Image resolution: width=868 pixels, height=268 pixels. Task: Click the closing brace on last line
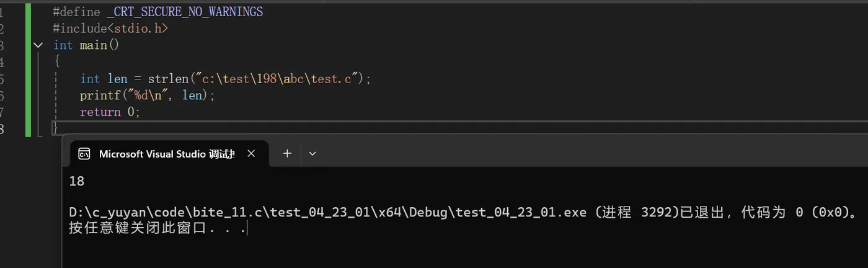[56, 128]
